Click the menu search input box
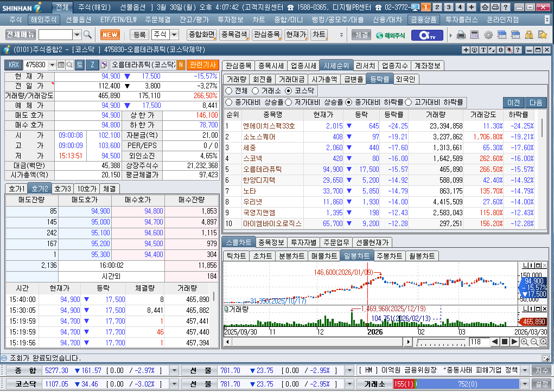 tap(55, 35)
